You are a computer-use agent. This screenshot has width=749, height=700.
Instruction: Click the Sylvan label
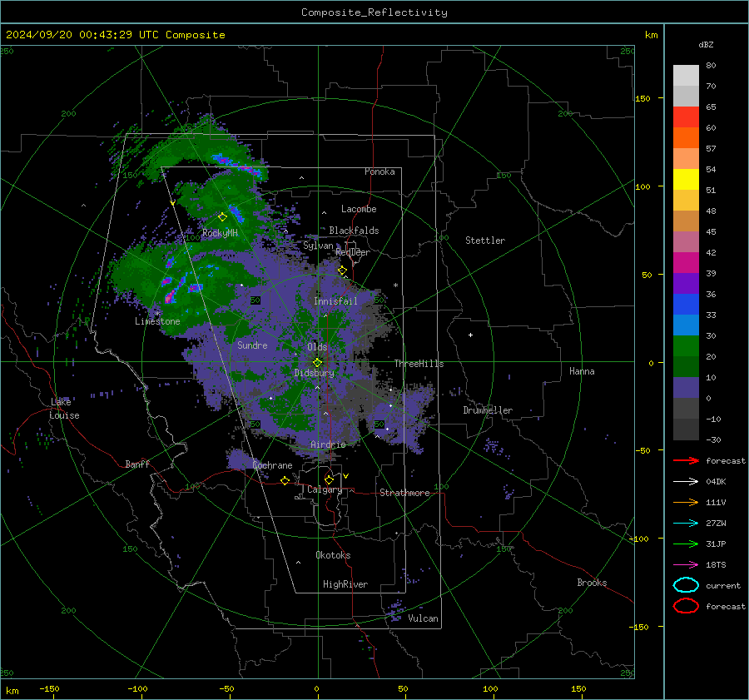pyautogui.click(x=318, y=246)
